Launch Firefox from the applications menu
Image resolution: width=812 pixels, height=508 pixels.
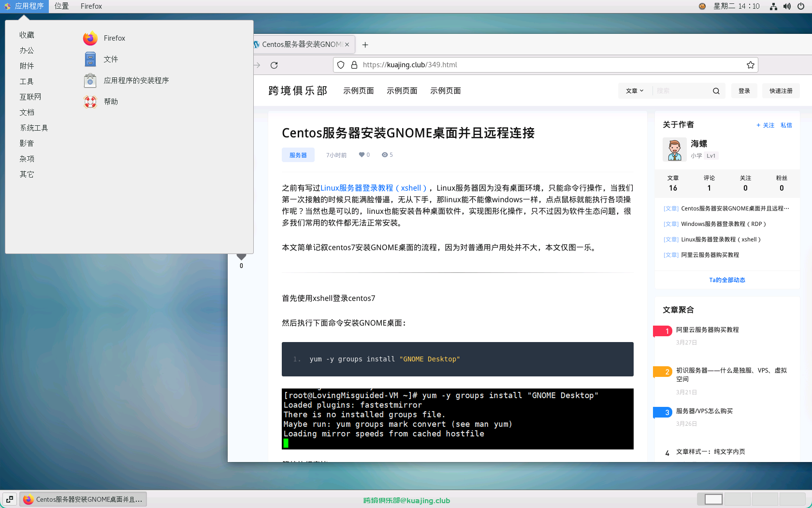tap(104, 38)
